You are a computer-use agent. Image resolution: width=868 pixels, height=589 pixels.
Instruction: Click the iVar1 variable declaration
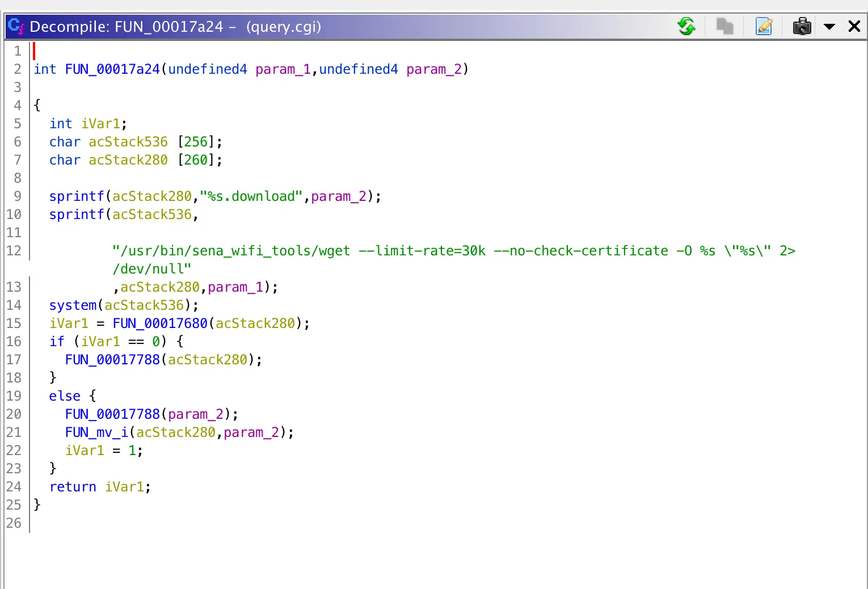(x=100, y=124)
